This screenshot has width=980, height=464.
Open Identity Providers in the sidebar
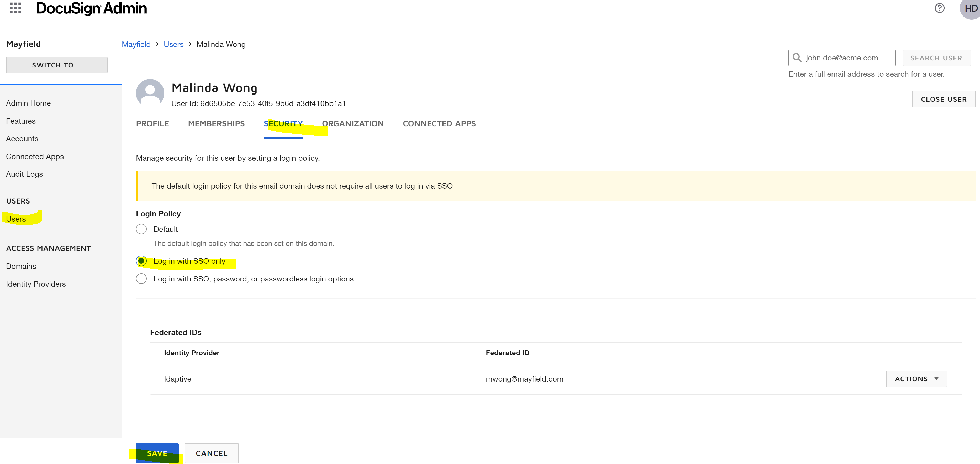36,284
